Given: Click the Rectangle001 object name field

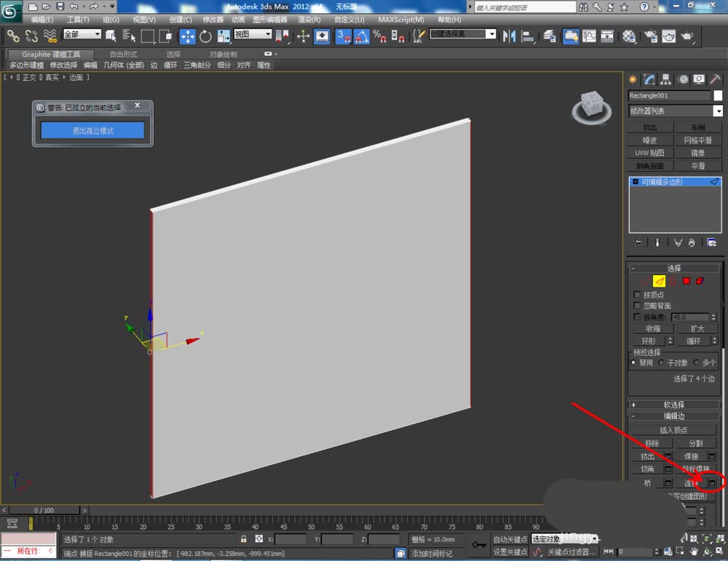Looking at the screenshot, I should pyautogui.click(x=669, y=95).
